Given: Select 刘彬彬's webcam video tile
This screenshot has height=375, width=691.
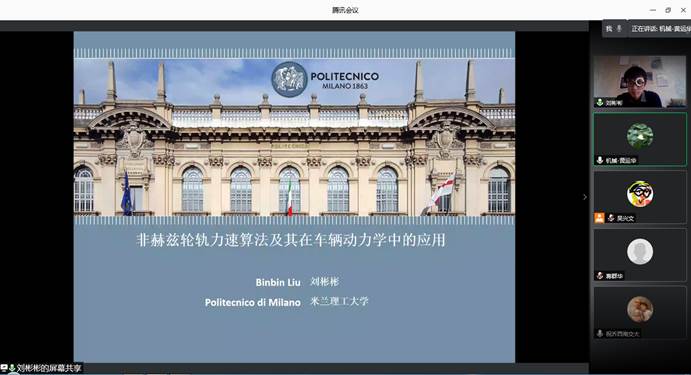Looking at the screenshot, I should (x=640, y=81).
